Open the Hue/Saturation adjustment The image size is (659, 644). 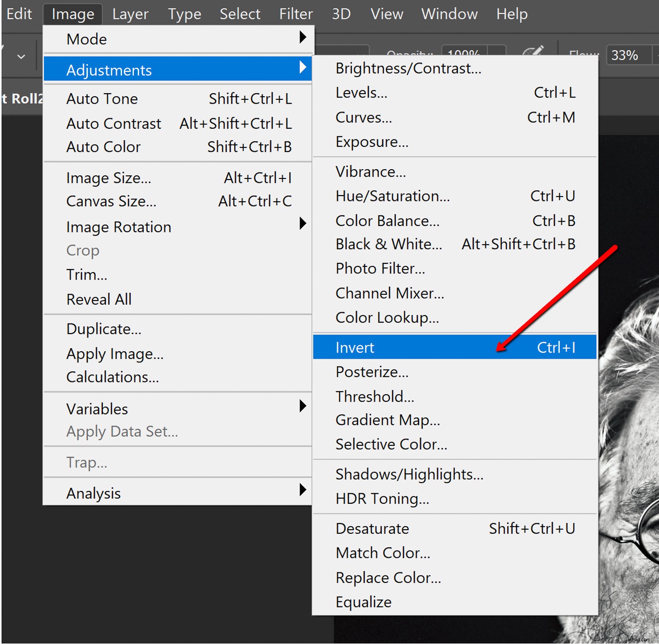392,196
